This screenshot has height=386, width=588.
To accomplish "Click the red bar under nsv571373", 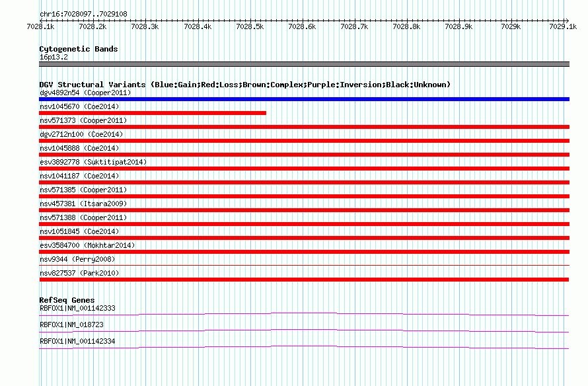I will click(304, 127).
